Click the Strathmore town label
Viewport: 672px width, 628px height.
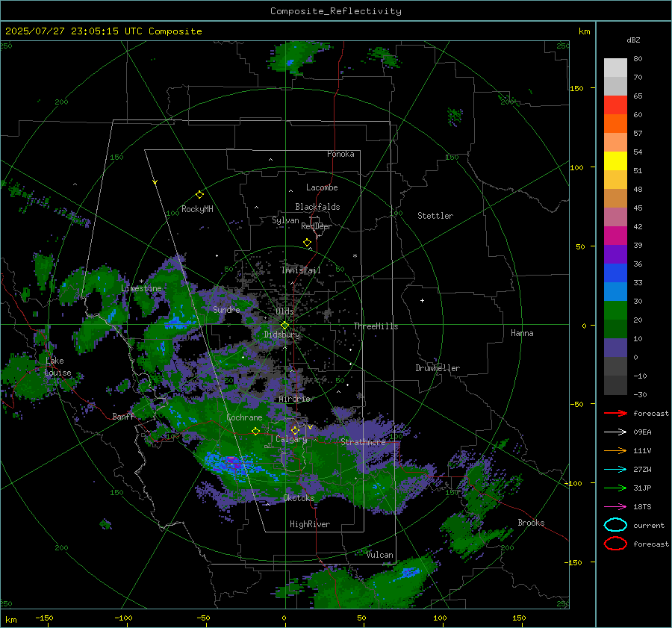pyautogui.click(x=363, y=442)
